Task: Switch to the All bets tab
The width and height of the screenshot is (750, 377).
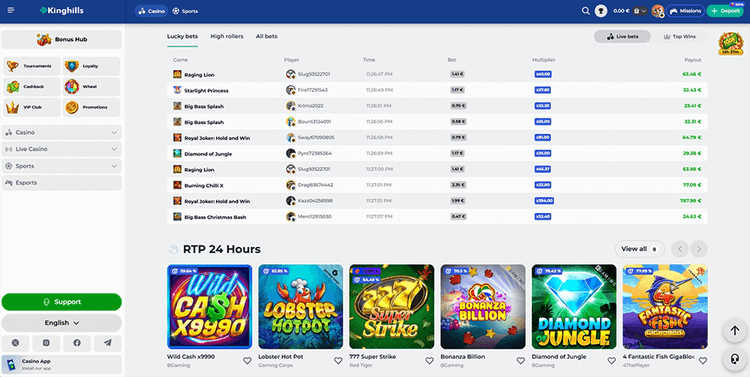Action: pyautogui.click(x=266, y=36)
